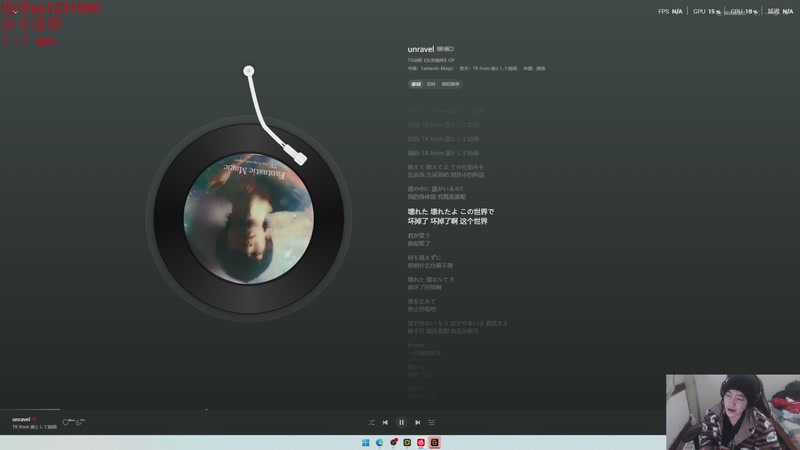Click the spinning vinyl album cover
Viewport: 800px width, 450px height.
[248, 218]
